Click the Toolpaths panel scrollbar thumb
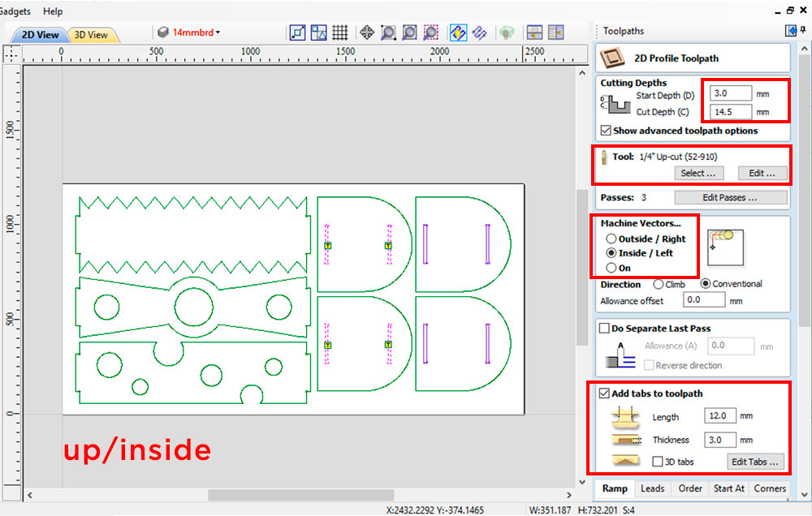This screenshot has height=516, width=812. click(x=804, y=191)
